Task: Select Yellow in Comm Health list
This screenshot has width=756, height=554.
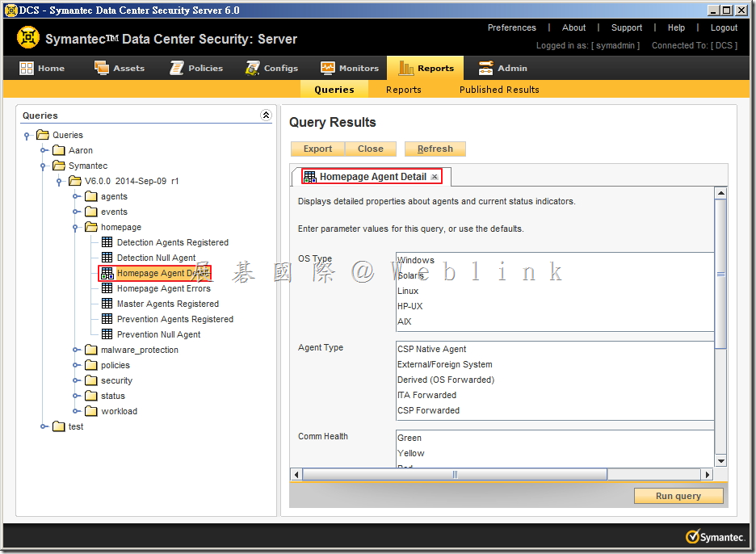Action: 555,453
